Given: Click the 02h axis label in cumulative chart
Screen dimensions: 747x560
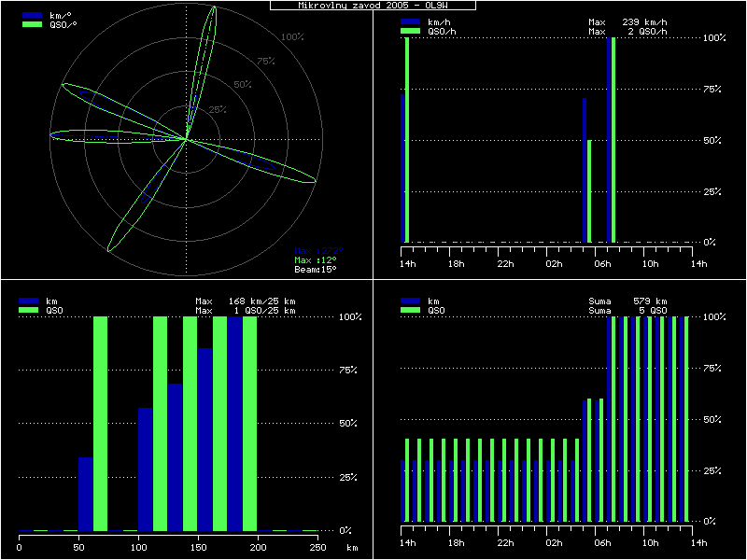Looking at the screenshot, I should point(554,543).
